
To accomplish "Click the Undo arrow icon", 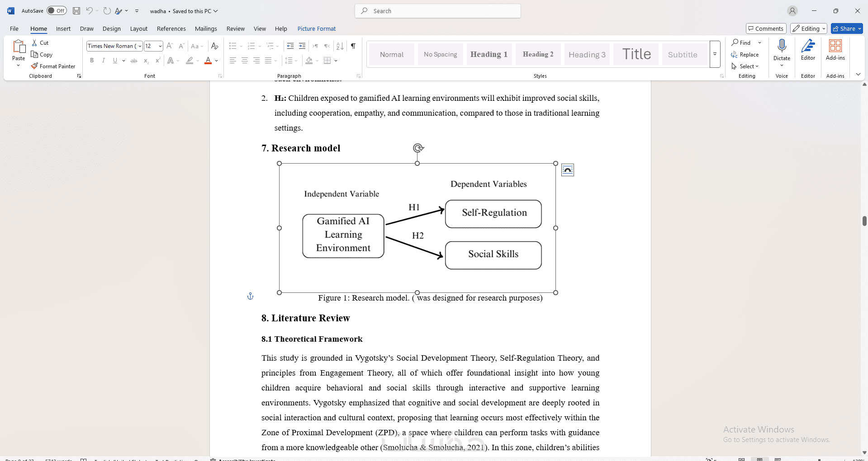I will [90, 11].
